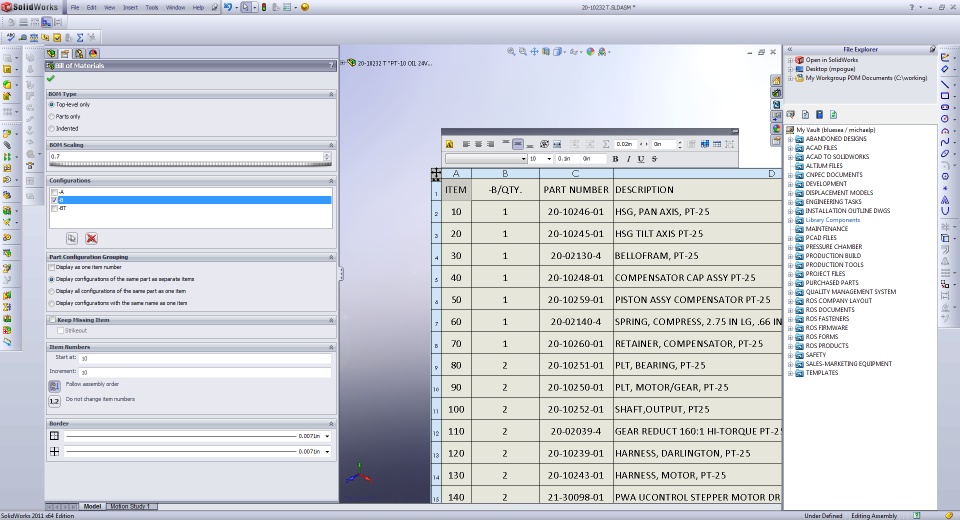The height and width of the screenshot is (520, 960).
Task: Collapse the Border section chevron
Action: coord(331,424)
